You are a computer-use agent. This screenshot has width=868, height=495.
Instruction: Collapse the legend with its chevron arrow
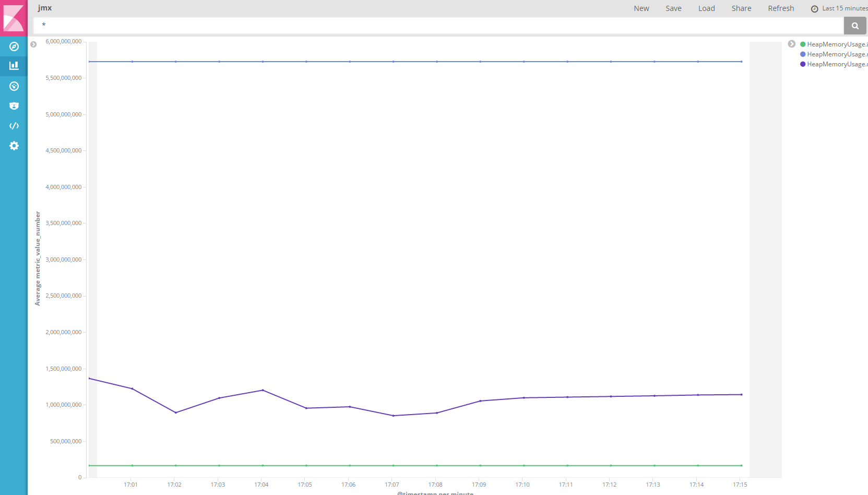791,44
